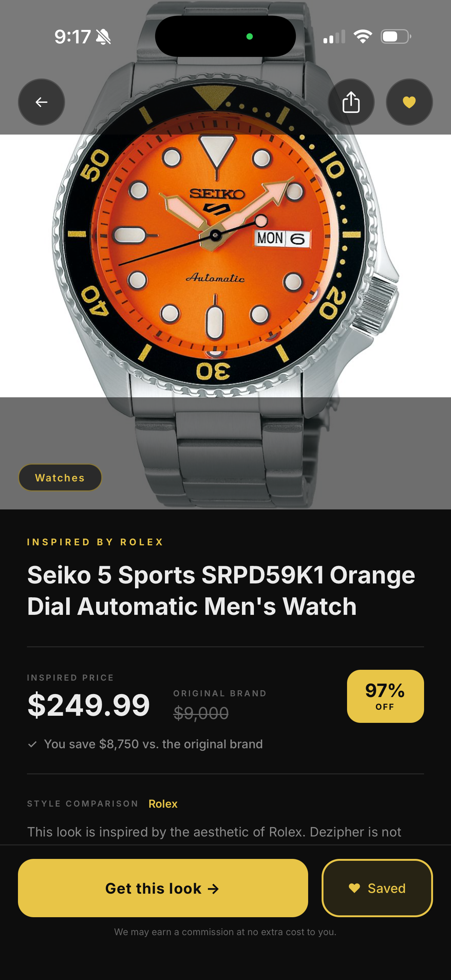The height and width of the screenshot is (980, 451).
Task: Tap the checkmark beside savings text
Action: point(33,744)
